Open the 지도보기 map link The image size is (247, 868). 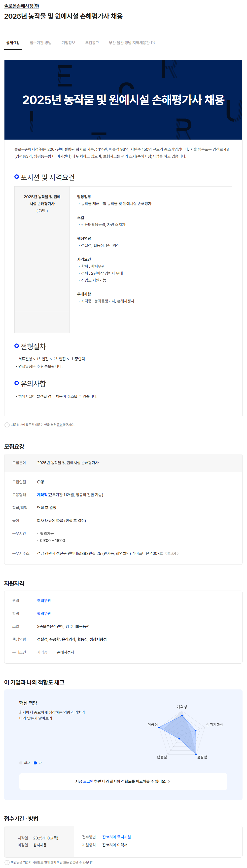170,554
